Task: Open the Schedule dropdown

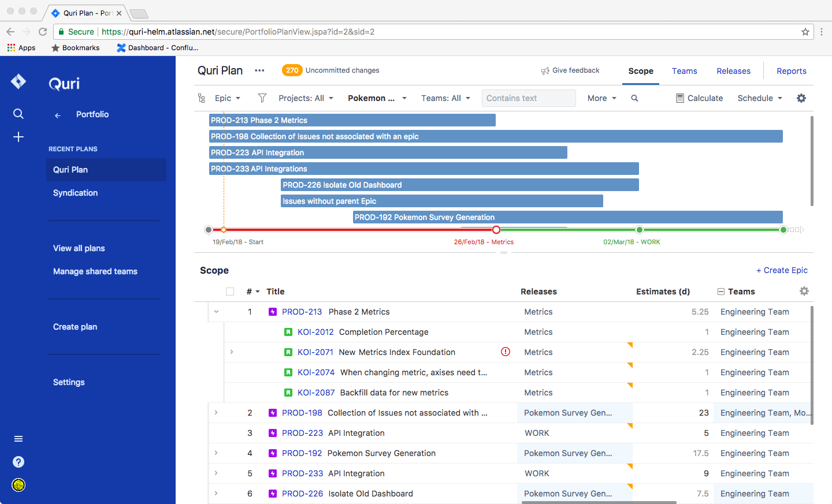Action: 759,98
